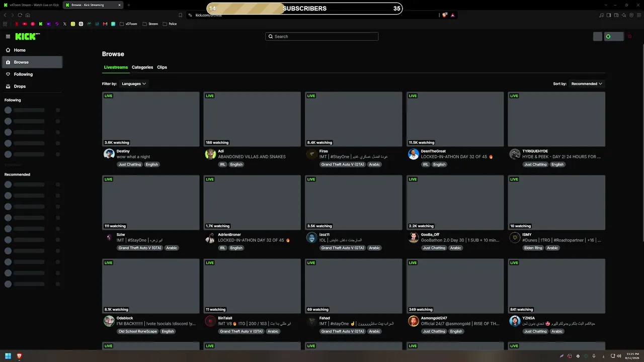
Task: Click Odablock's channel avatar
Action: point(109,321)
